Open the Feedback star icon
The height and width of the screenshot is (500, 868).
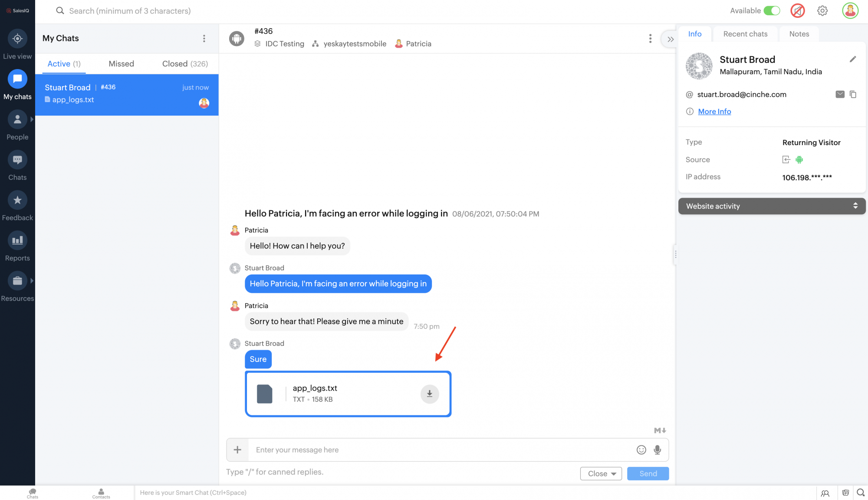click(x=17, y=200)
